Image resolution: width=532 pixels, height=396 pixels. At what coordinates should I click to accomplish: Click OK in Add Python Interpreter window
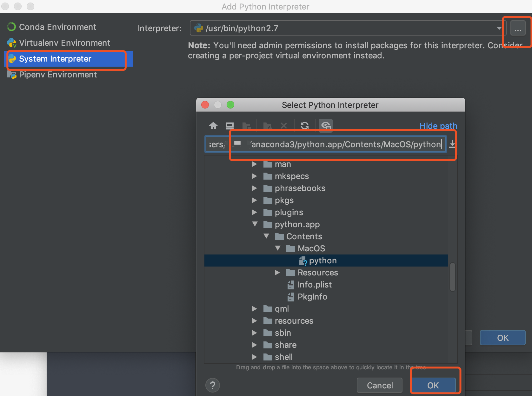503,338
